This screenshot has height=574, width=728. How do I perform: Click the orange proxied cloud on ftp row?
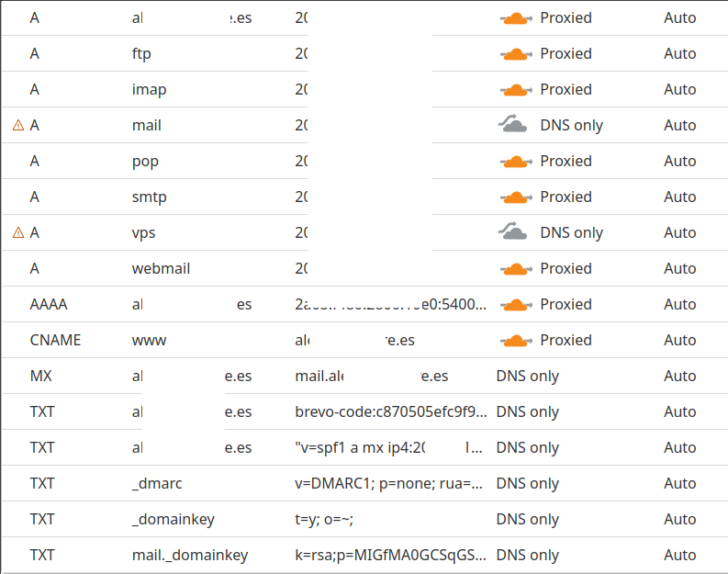click(516, 54)
